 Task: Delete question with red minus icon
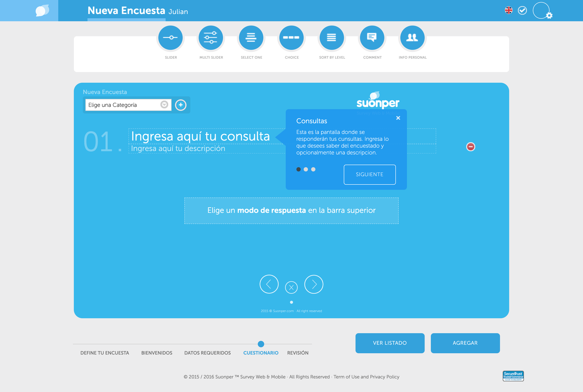(471, 146)
